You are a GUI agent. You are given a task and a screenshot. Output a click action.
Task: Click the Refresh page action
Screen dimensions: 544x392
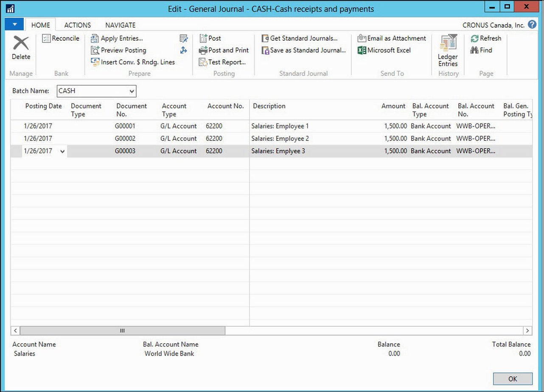486,38
